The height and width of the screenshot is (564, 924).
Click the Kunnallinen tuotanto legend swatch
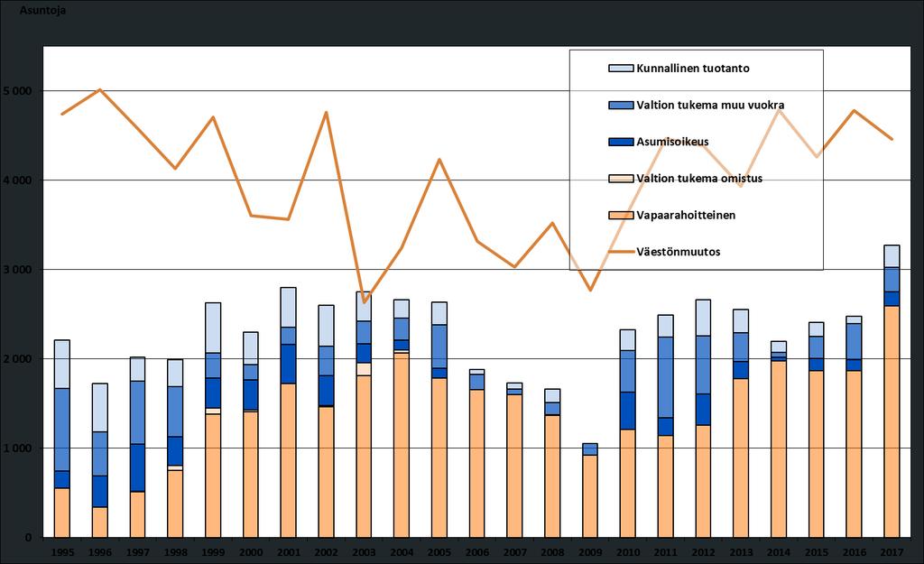[621, 69]
